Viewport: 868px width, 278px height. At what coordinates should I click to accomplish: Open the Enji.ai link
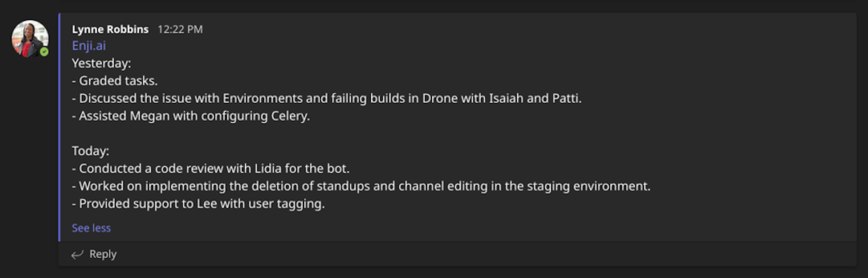89,46
